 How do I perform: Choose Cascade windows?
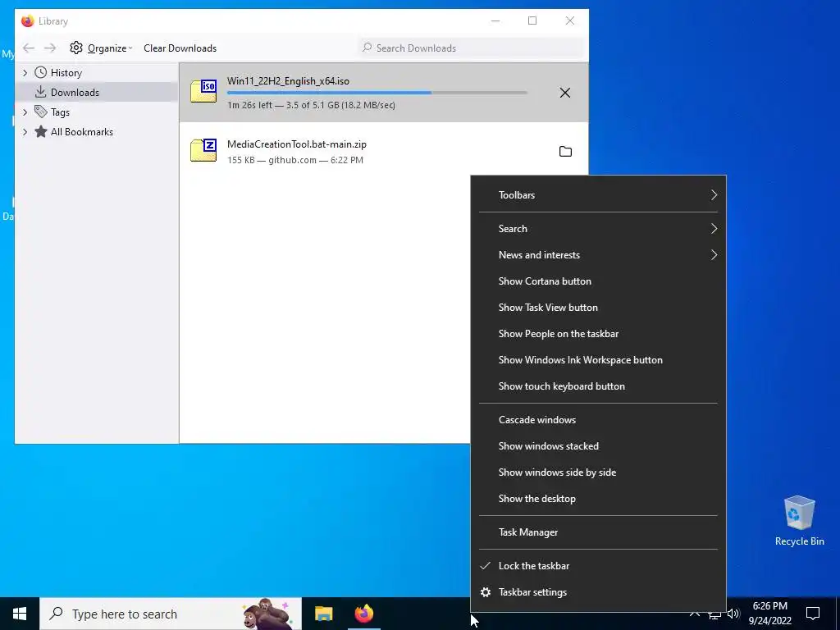pos(598,420)
